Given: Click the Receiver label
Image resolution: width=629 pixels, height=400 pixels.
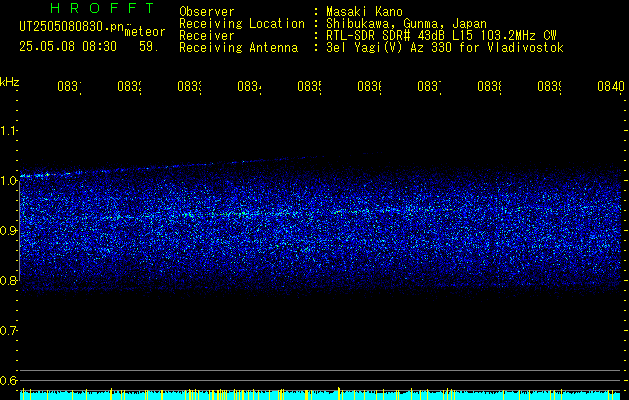Looking at the screenshot, I should tap(207, 36).
